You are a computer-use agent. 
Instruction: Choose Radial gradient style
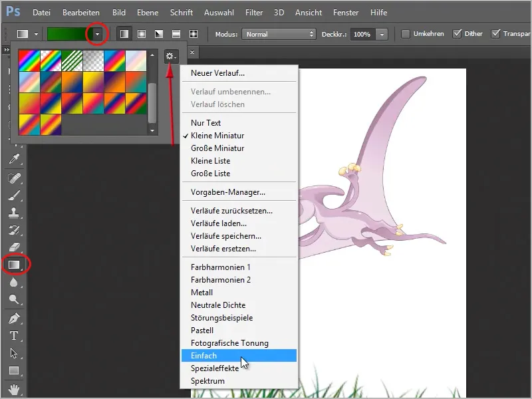click(x=142, y=34)
